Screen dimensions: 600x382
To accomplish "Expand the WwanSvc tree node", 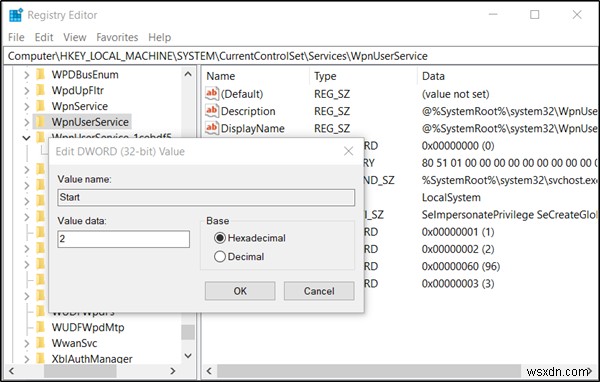I will click(26, 343).
